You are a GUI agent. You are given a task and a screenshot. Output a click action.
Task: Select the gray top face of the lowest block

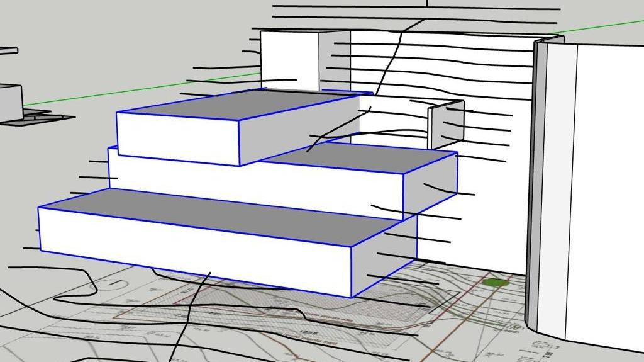(x=222, y=218)
